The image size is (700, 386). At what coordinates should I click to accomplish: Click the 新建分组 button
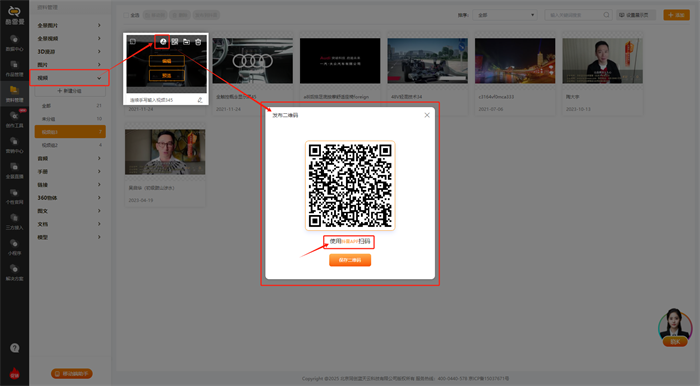coord(70,91)
